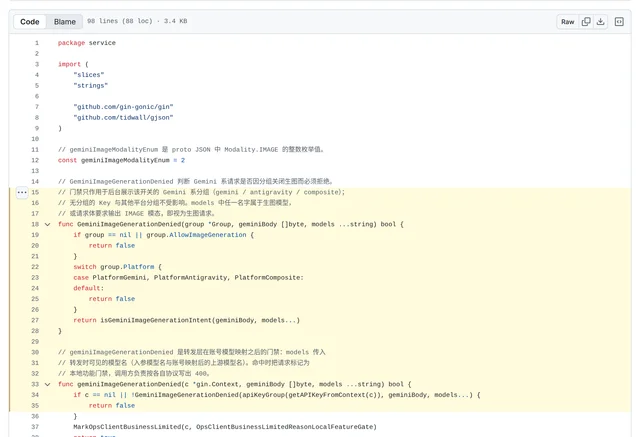The height and width of the screenshot is (437, 640).
Task: Click the Platform field on line 22
Action: click(139, 267)
